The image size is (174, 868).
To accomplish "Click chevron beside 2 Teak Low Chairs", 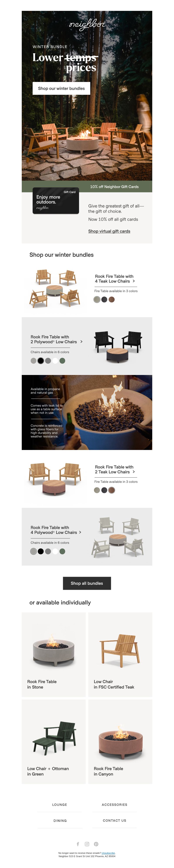I will tap(134, 472).
